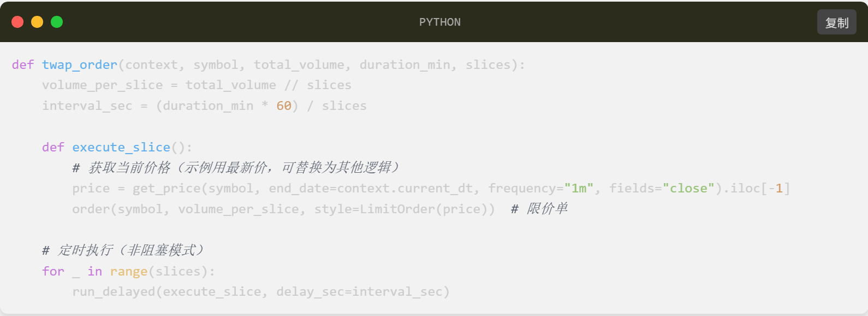
Task: Click the execute_slice function definition name
Action: 121,148
